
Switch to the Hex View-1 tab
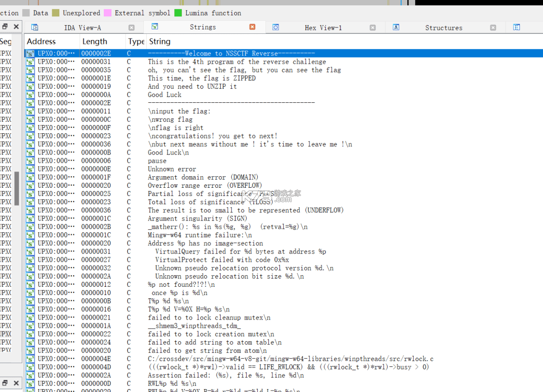click(x=323, y=28)
